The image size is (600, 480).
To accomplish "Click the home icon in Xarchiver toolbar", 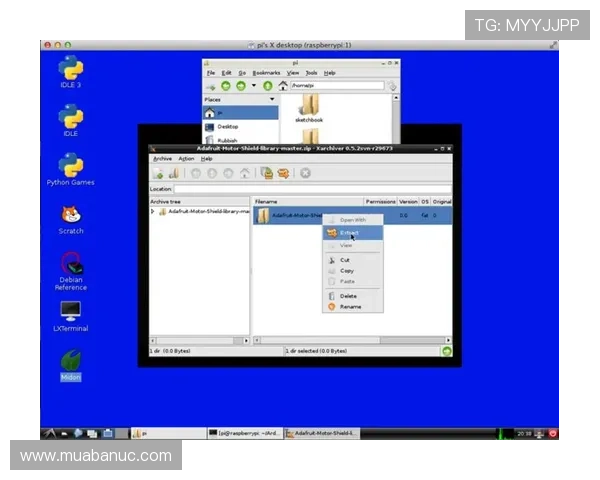I will 245,173.
